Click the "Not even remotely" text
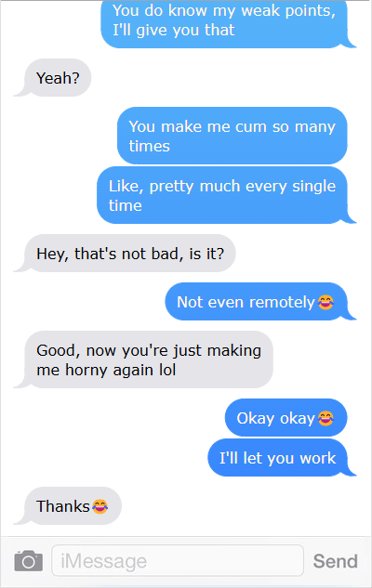This screenshot has width=372, height=588. (x=246, y=302)
